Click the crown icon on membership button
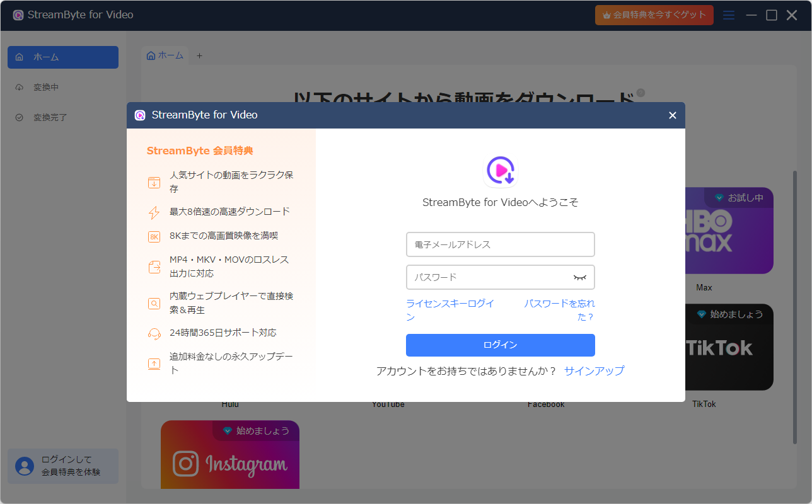The image size is (812, 504). click(x=606, y=15)
